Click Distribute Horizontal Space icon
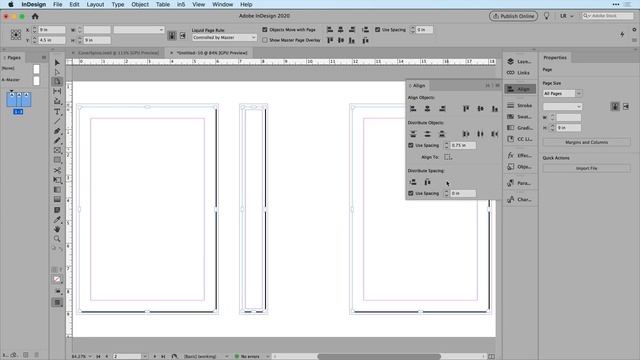Image resolution: width=640 pixels, height=360 pixels. [x=427, y=182]
